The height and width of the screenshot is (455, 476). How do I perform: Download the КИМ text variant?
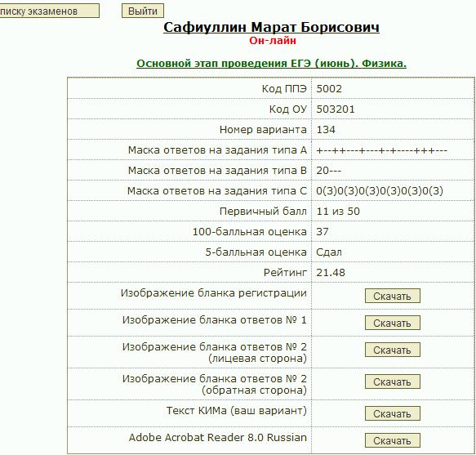click(392, 413)
